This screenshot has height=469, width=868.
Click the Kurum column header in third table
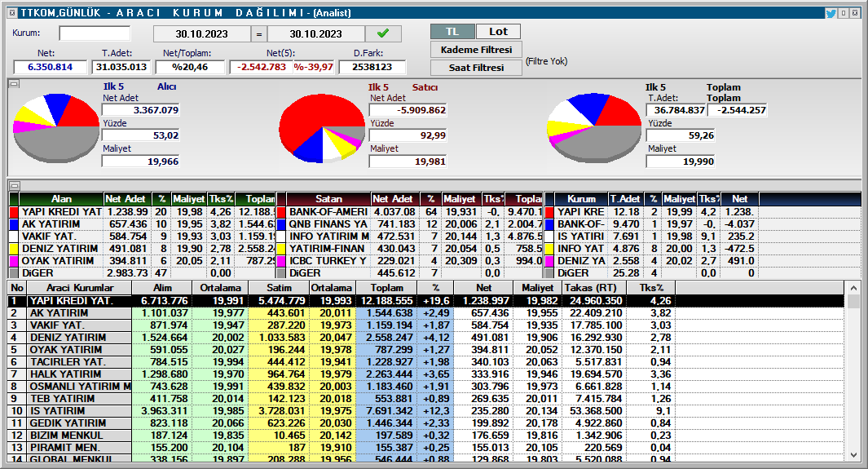(x=581, y=199)
